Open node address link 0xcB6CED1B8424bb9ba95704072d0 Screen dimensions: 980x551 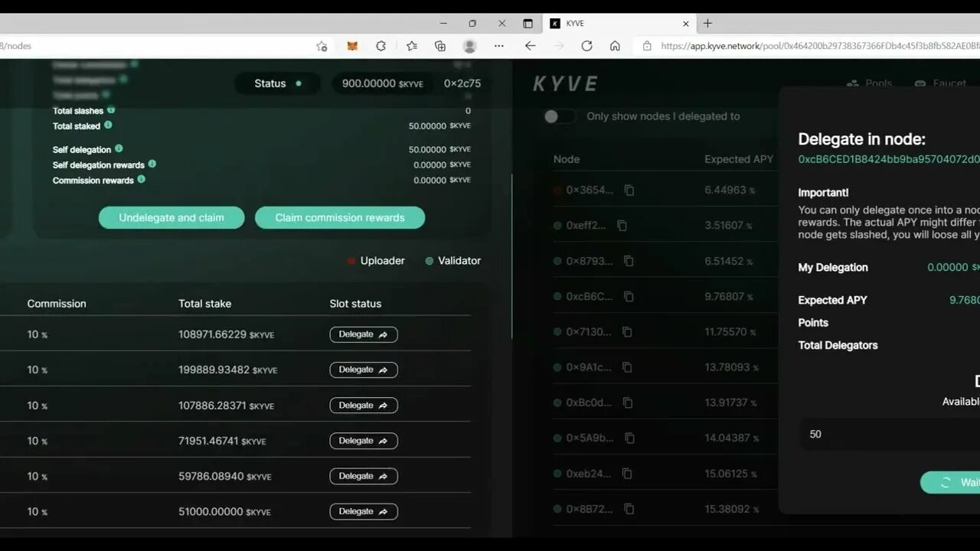point(889,159)
